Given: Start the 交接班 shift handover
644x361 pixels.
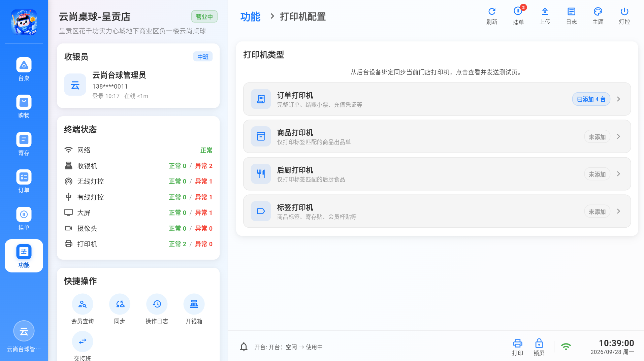Looking at the screenshot, I should [x=83, y=346].
